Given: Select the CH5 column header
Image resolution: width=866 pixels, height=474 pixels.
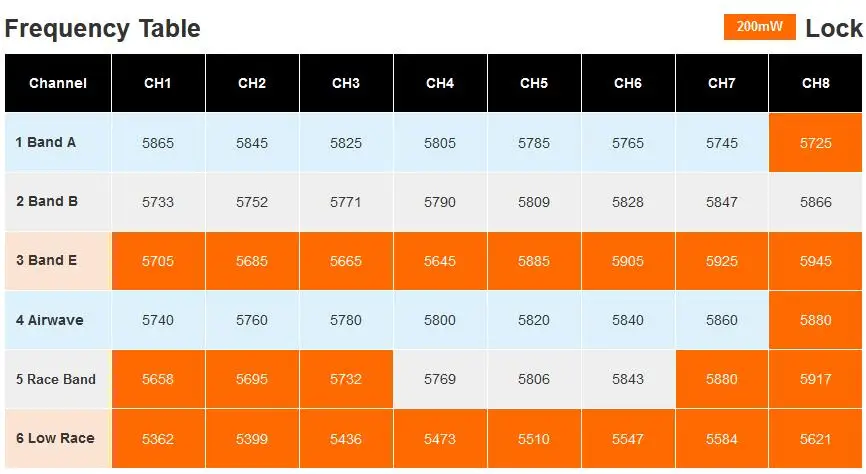Looking at the screenshot, I should [x=534, y=83].
